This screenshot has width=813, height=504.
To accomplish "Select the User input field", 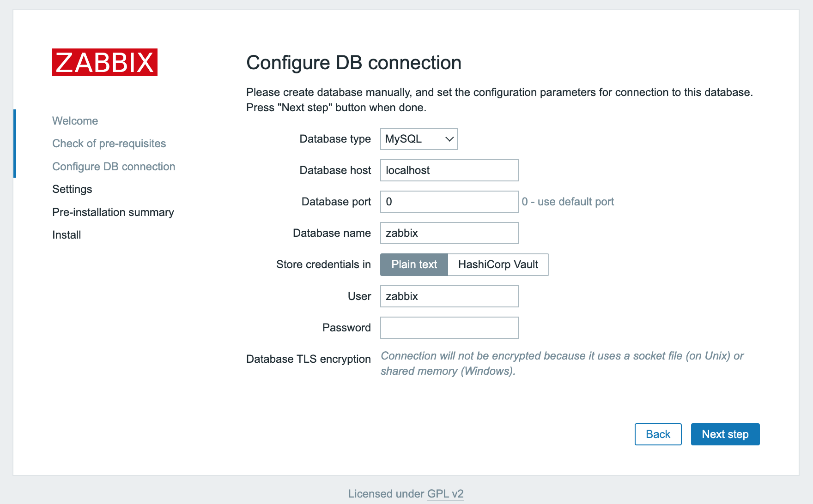I will [x=449, y=296].
